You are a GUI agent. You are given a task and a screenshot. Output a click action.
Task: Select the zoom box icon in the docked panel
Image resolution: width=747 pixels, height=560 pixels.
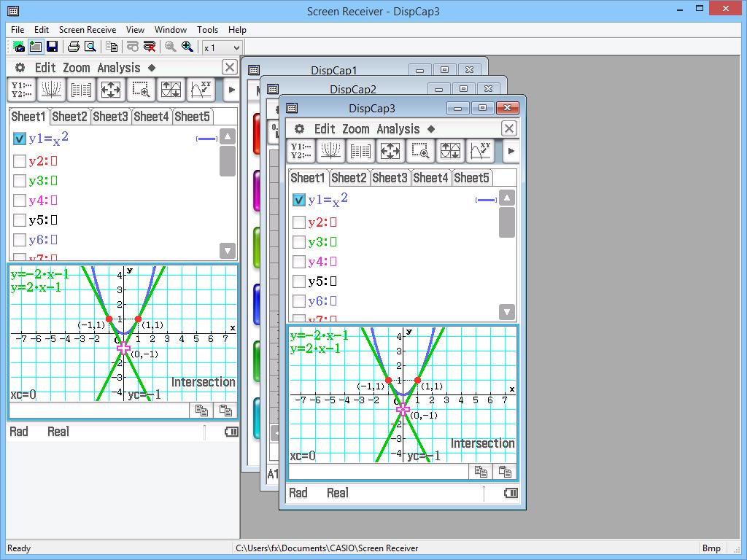pyautogui.click(x=141, y=90)
